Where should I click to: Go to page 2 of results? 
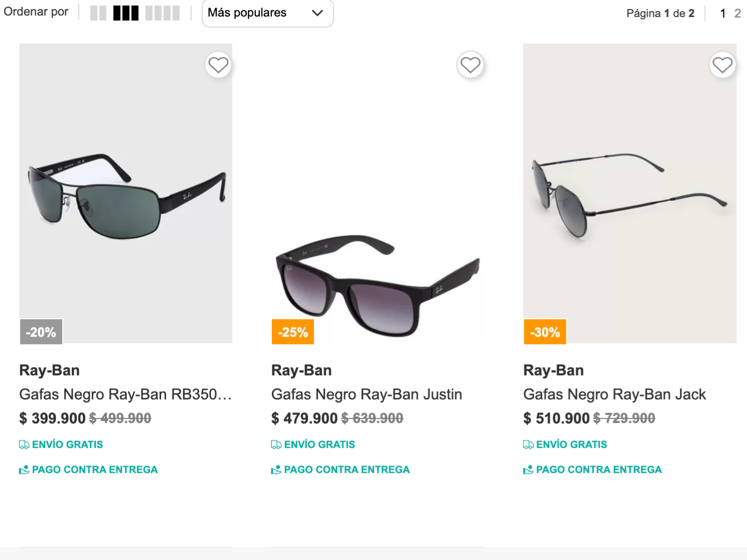tap(737, 14)
